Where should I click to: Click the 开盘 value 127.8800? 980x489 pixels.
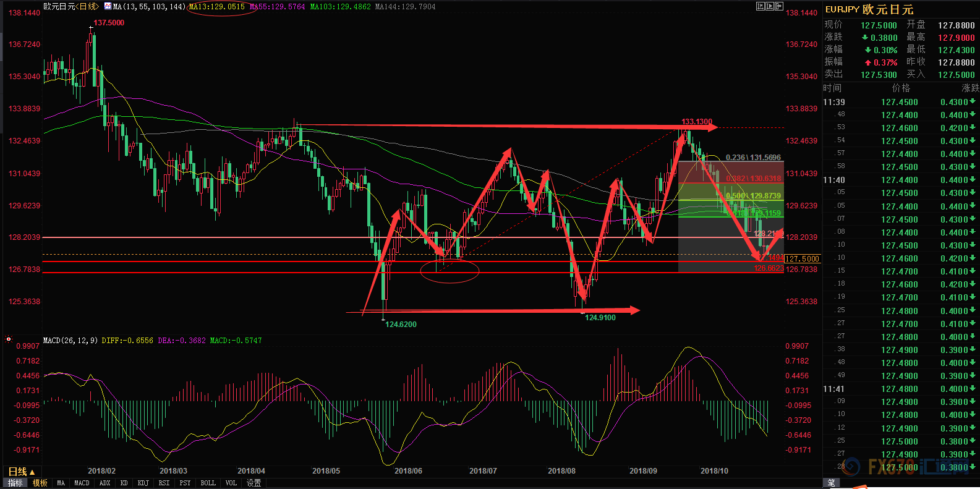(957, 25)
